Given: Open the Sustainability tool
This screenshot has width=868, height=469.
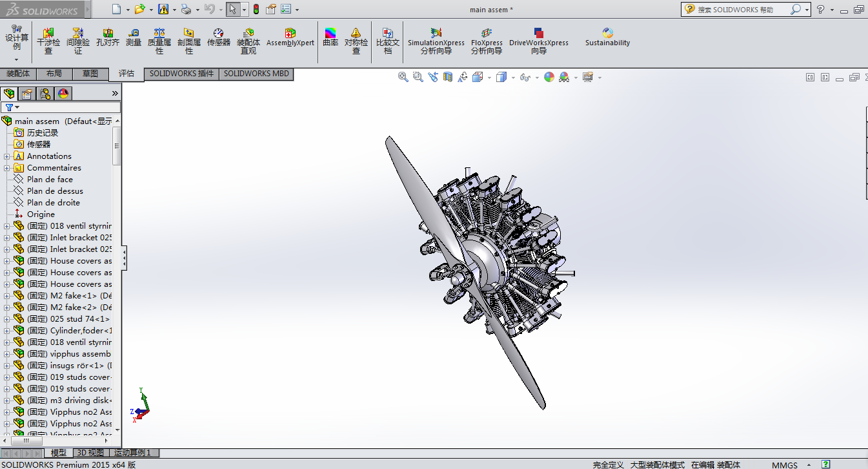Looking at the screenshot, I should tap(607, 37).
